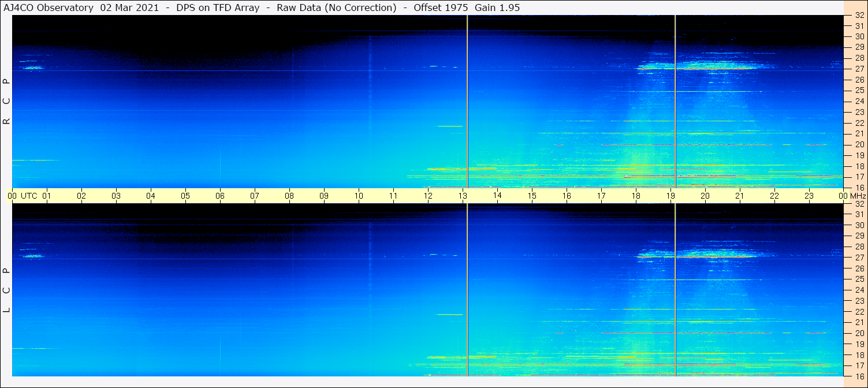Click the '02' hour tick label

(x=81, y=196)
